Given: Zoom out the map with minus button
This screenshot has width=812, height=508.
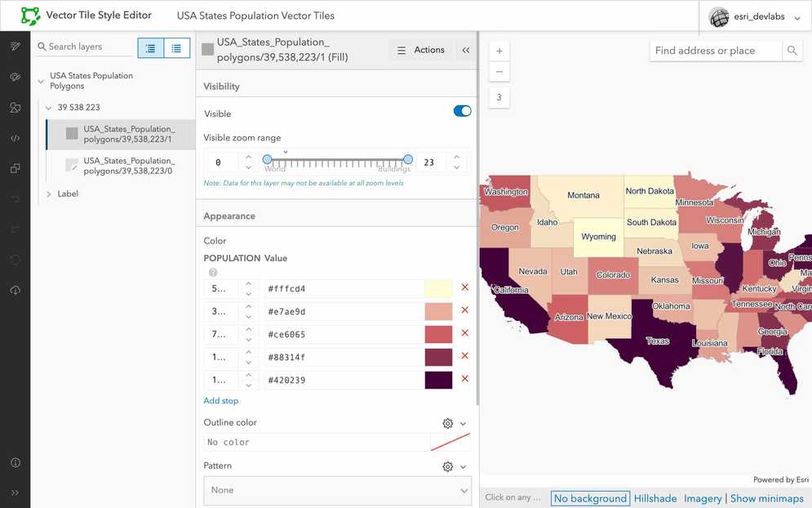Looking at the screenshot, I should [x=499, y=72].
